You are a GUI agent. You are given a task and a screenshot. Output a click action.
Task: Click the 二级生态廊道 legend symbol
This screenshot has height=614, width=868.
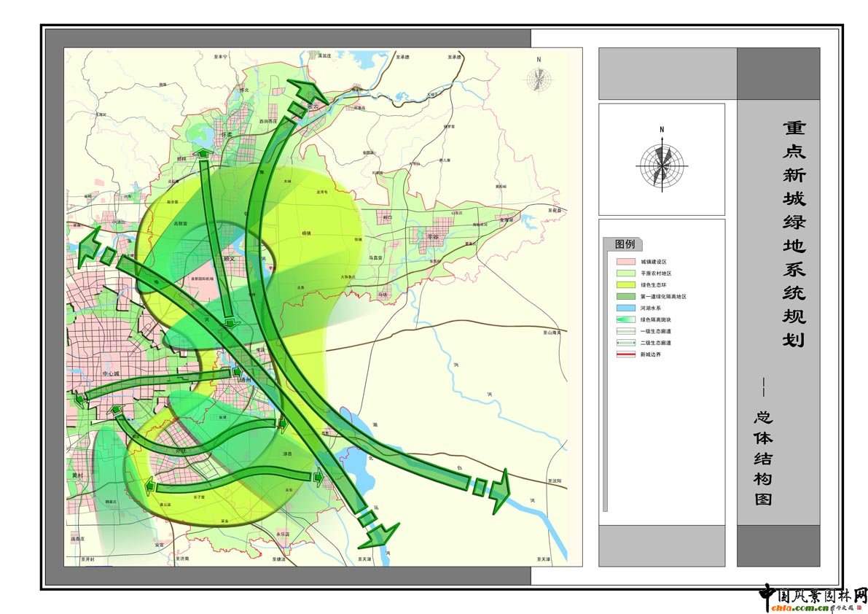click(x=625, y=343)
